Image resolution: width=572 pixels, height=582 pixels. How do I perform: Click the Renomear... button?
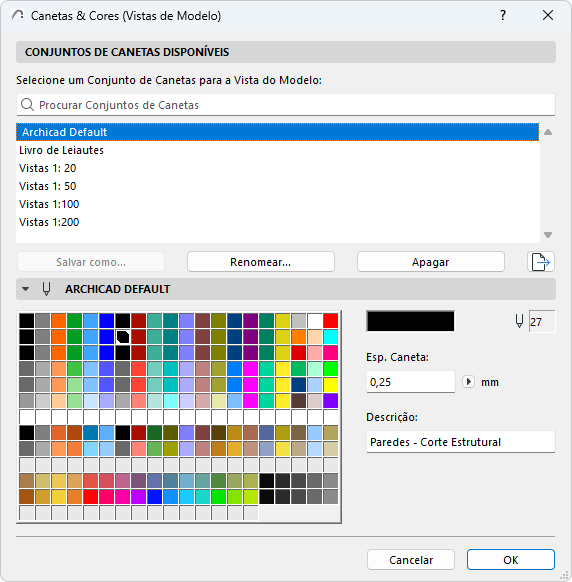pos(261,262)
